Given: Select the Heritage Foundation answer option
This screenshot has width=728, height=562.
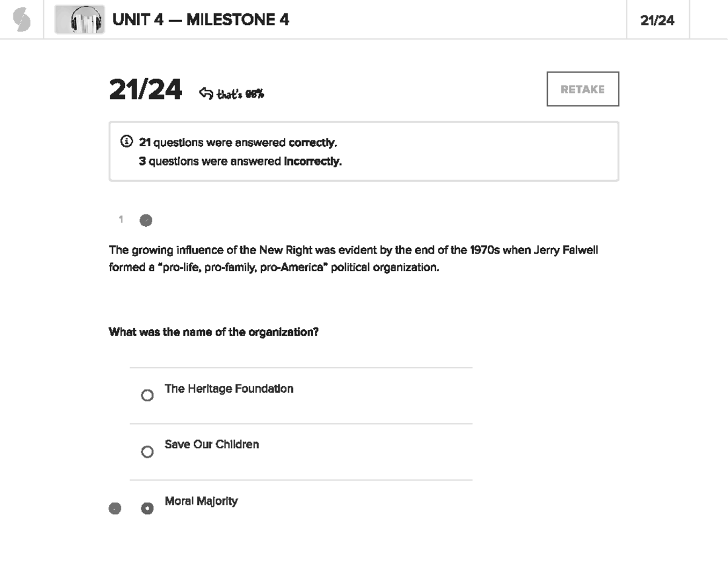Looking at the screenshot, I should 147,395.
